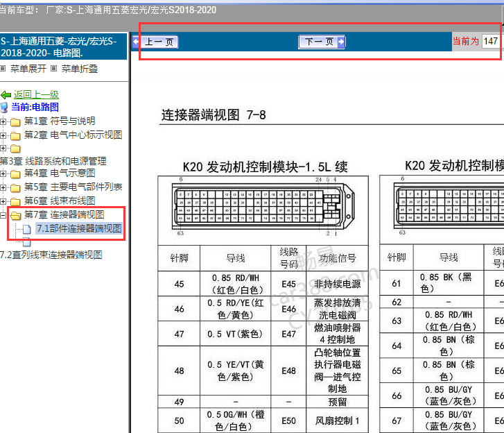Click the 菜单折叠 list icon
Image resolution: width=504 pixels, height=433 pixels.
(x=54, y=69)
